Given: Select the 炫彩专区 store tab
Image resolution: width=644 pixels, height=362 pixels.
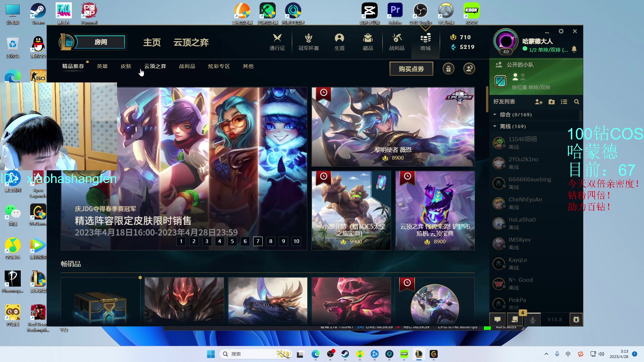Looking at the screenshot, I should coord(219,66).
